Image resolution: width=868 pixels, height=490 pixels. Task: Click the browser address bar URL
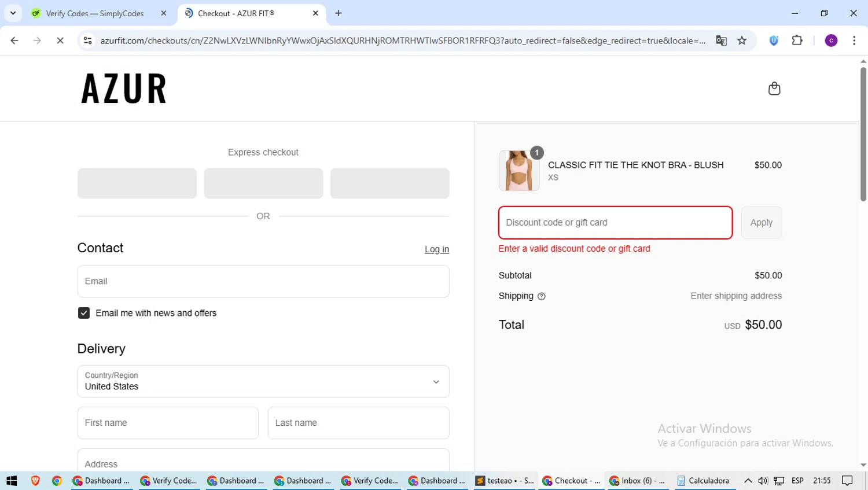pos(403,40)
